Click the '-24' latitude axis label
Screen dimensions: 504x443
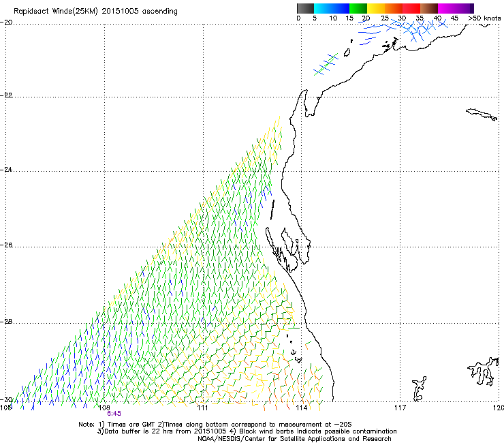pyautogui.click(x=6, y=170)
